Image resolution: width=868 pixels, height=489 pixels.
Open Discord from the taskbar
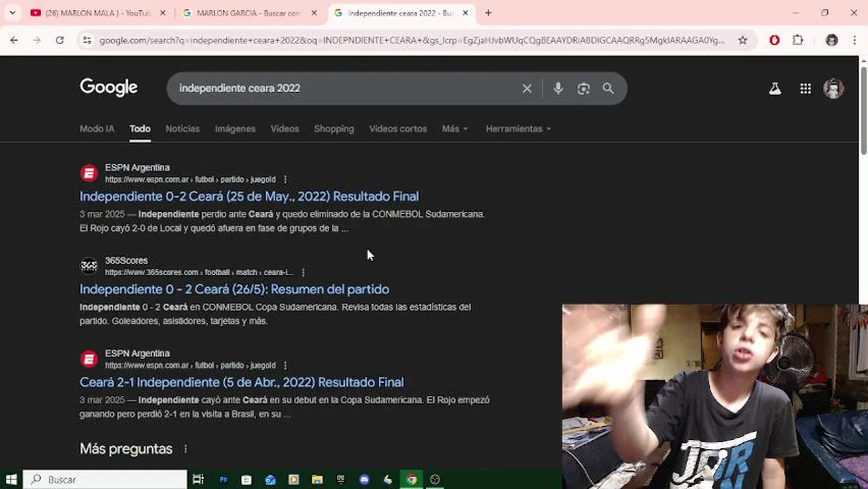tap(364, 479)
